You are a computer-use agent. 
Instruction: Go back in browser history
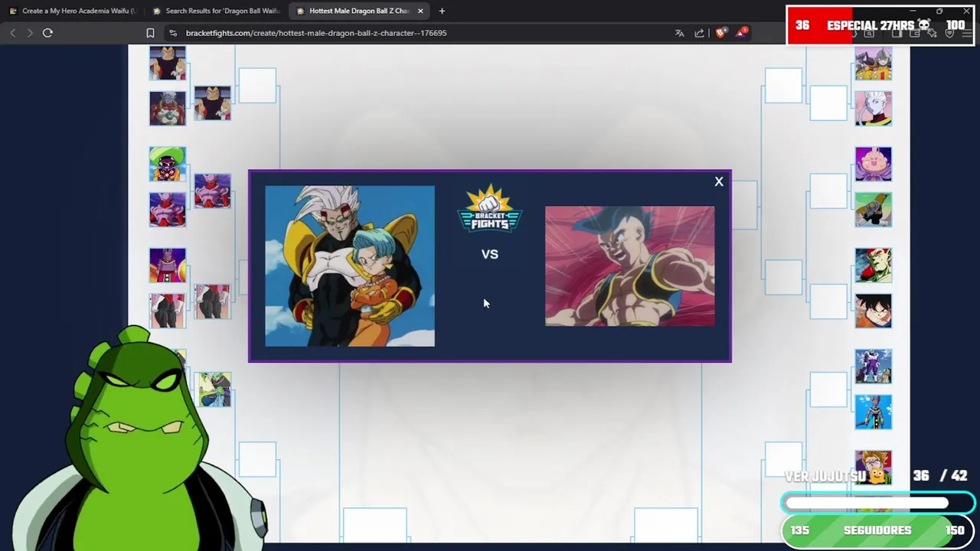(x=13, y=33)
